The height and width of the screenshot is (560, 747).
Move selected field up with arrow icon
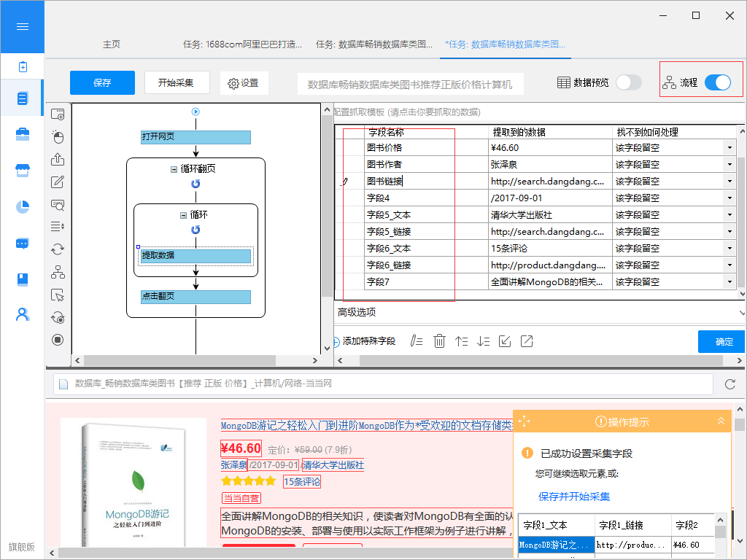click(461, 341)
